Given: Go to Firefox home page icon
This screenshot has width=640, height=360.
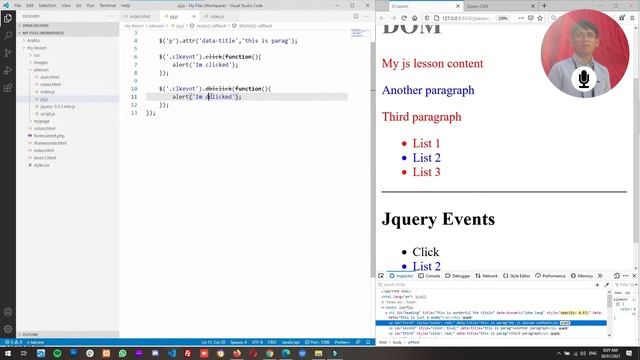Looking at the screenshot, I should 414,18.
